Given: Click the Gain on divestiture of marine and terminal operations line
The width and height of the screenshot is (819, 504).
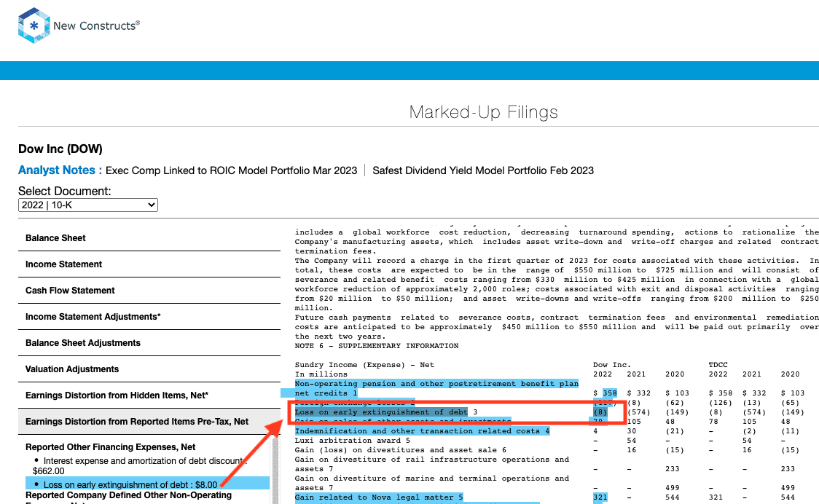Looking at the screenshot, I should [432, 479].
